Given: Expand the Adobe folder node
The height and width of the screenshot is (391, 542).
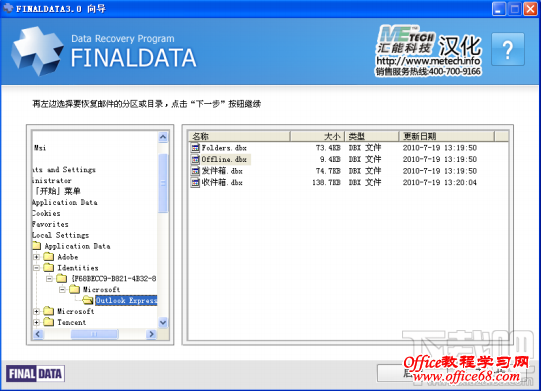Looking at the screenshot, I should coord(36,257).
